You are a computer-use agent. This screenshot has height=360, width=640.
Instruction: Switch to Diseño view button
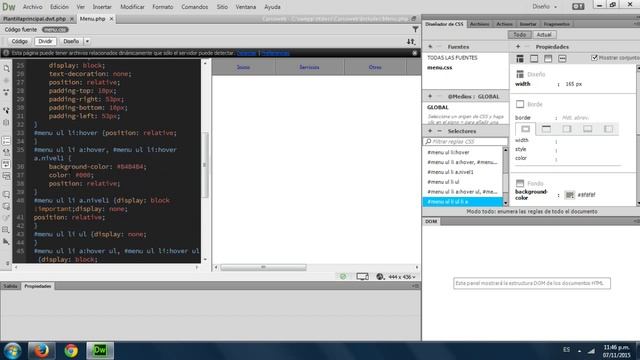pyautogui.click(x=71, y=41)
